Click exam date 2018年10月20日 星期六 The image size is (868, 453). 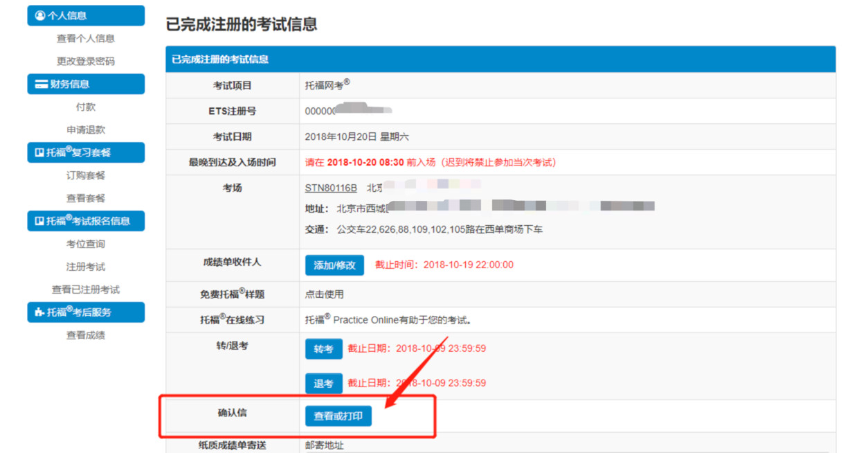coord(357,137)
